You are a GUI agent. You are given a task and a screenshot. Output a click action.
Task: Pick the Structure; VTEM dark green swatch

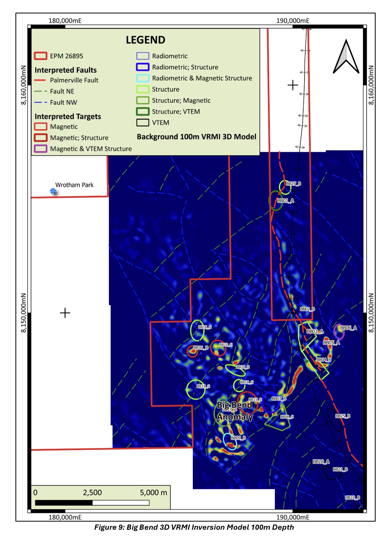[x=143, y=112]
